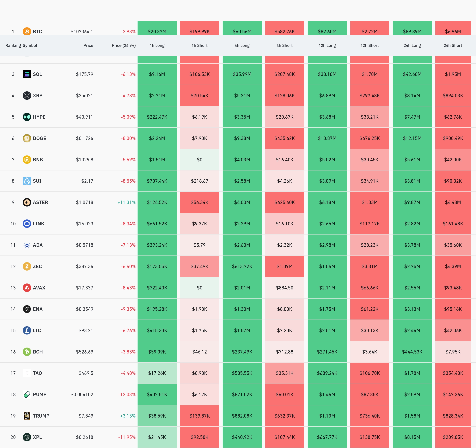Click the HYPE coin icon
Viewport: 476px width, 448px height.
click(x=27, y=117)
